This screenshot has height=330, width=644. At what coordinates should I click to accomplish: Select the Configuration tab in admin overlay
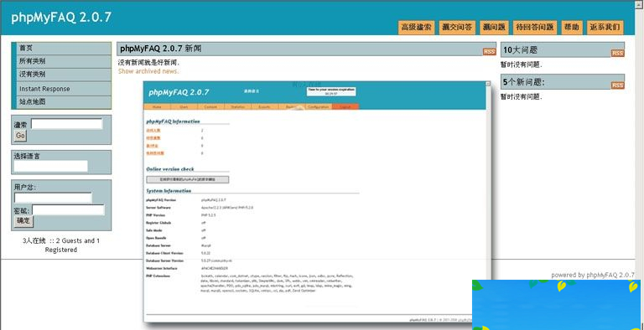pyautogui.click(x=319, y=106)
